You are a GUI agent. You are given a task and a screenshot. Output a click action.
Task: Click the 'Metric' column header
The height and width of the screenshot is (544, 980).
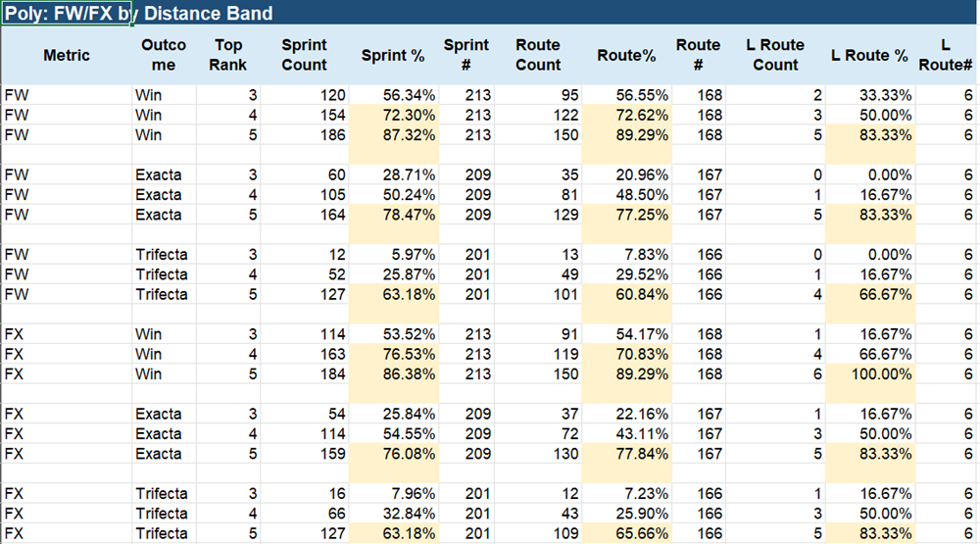pos(67,55)
